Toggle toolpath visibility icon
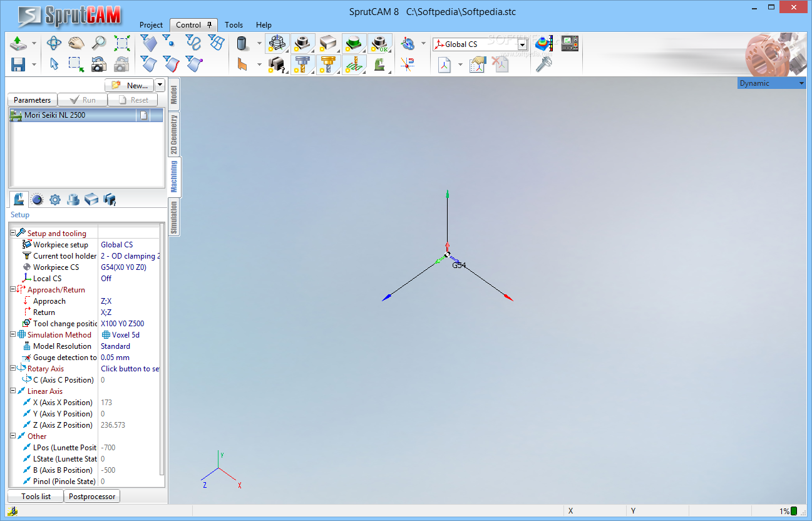 [x=354, y=64]
